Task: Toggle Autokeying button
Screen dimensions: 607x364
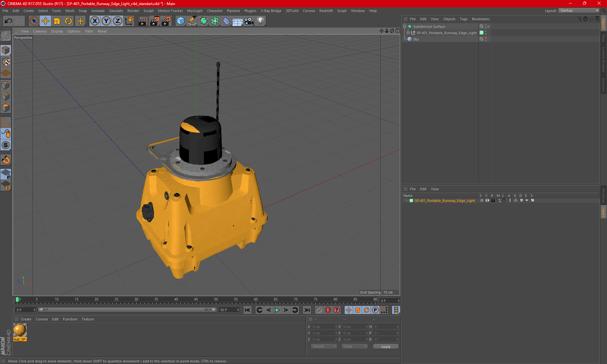Action: pyautogui.click(x=328, y=310)
